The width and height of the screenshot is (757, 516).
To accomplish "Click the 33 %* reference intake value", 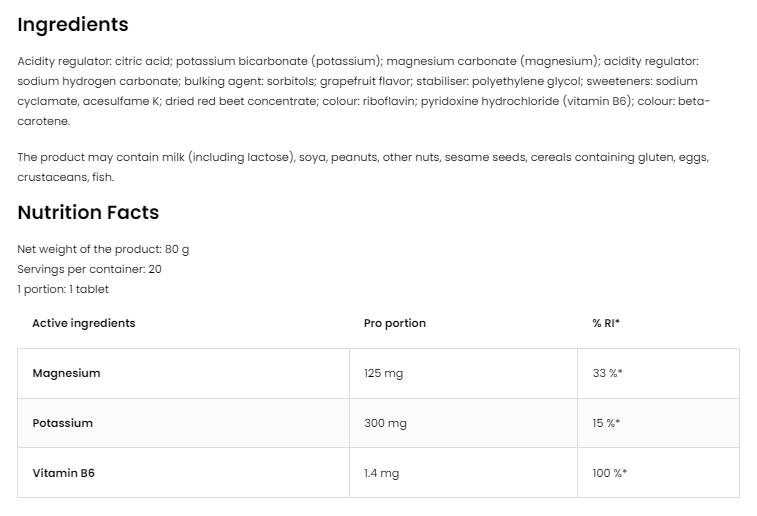I will point(607,373).
